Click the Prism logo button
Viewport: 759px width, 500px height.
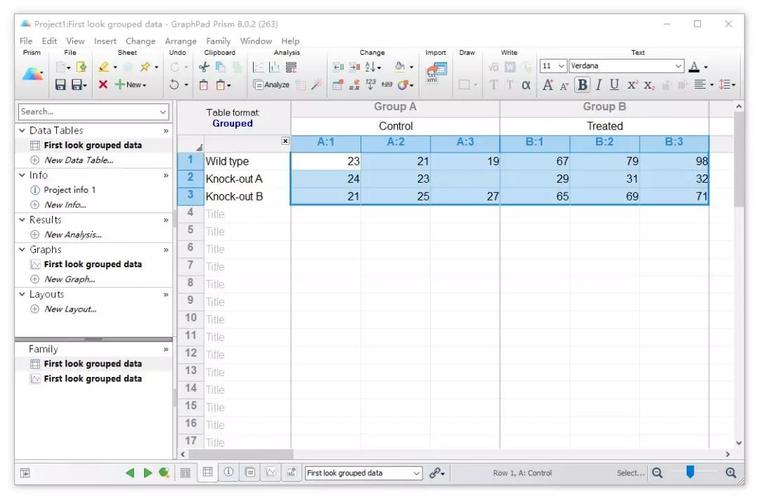pos(32,74)
